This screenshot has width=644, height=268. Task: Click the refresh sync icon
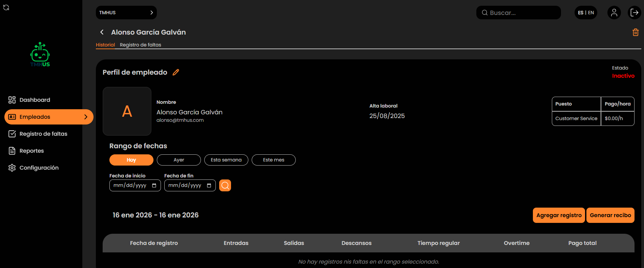[x=6, y=7]
